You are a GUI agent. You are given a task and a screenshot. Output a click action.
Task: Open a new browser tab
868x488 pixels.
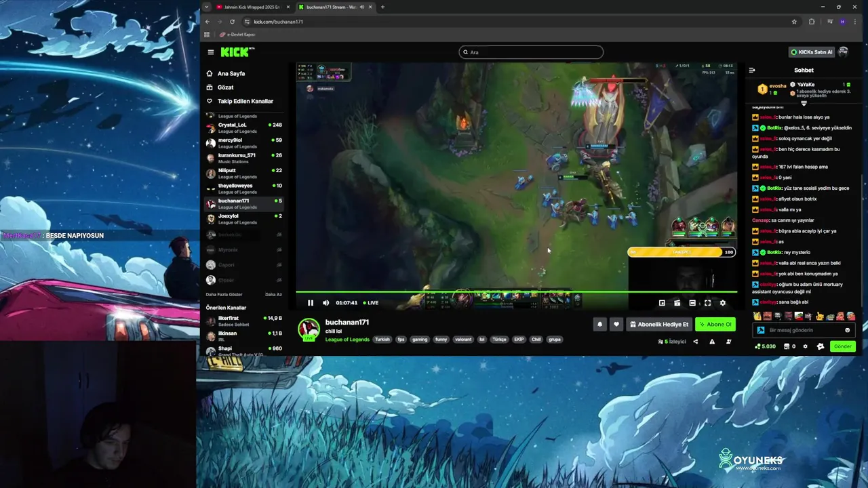pos(382,7)
